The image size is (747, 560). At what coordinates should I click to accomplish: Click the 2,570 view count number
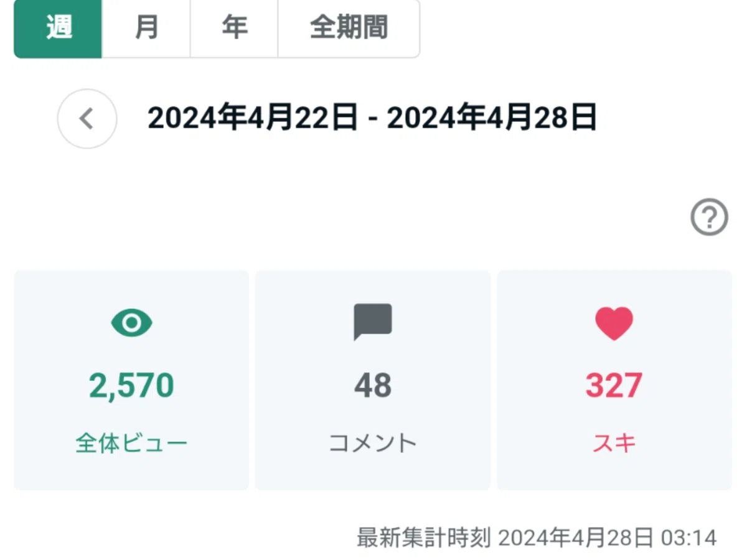tap(131, 386)
